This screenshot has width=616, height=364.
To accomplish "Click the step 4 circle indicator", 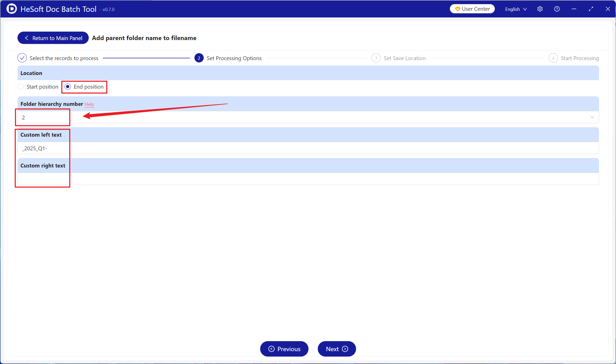I will [x=553, y=58].
